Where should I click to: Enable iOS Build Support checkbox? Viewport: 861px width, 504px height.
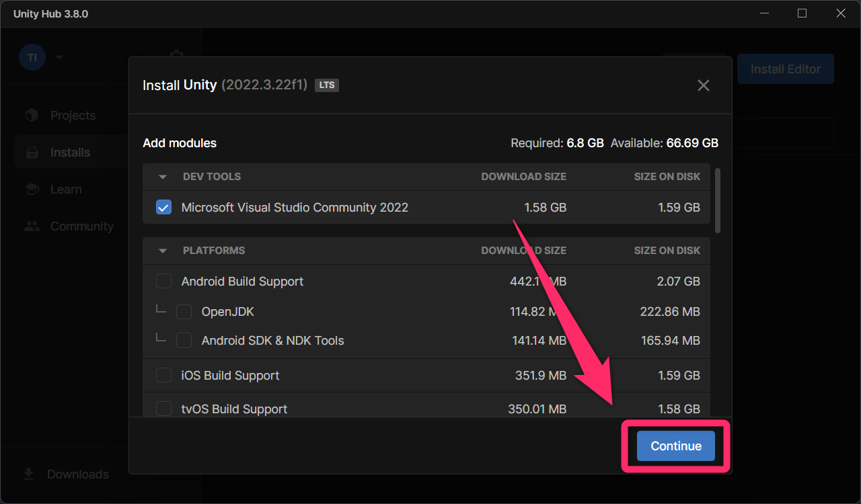(x=163, y=376)
